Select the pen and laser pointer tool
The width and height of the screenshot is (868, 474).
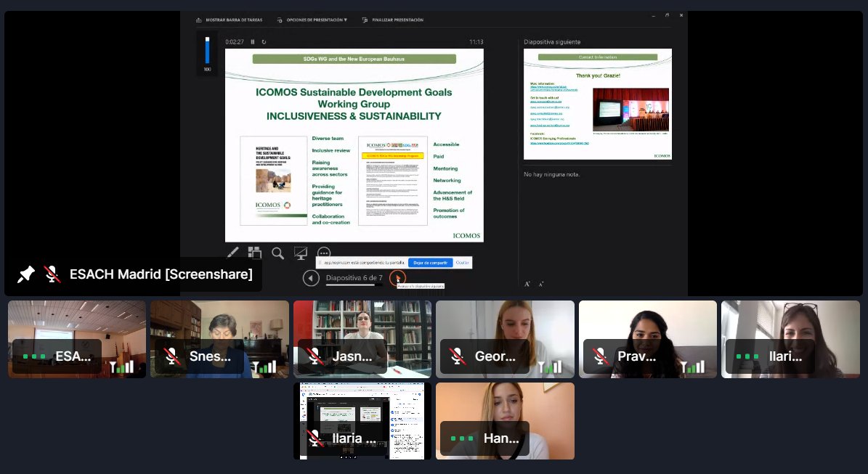tap(232, 253)
